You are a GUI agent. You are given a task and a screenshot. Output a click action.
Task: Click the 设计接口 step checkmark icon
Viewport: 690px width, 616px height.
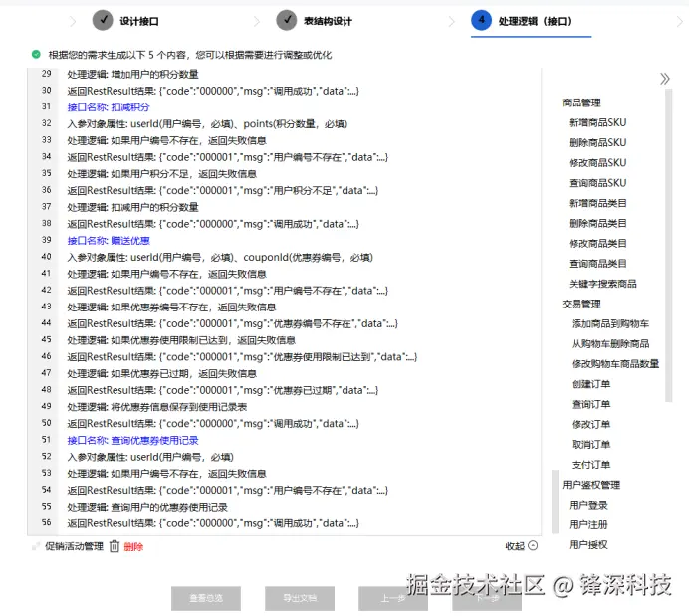click(x=103, y=20)
